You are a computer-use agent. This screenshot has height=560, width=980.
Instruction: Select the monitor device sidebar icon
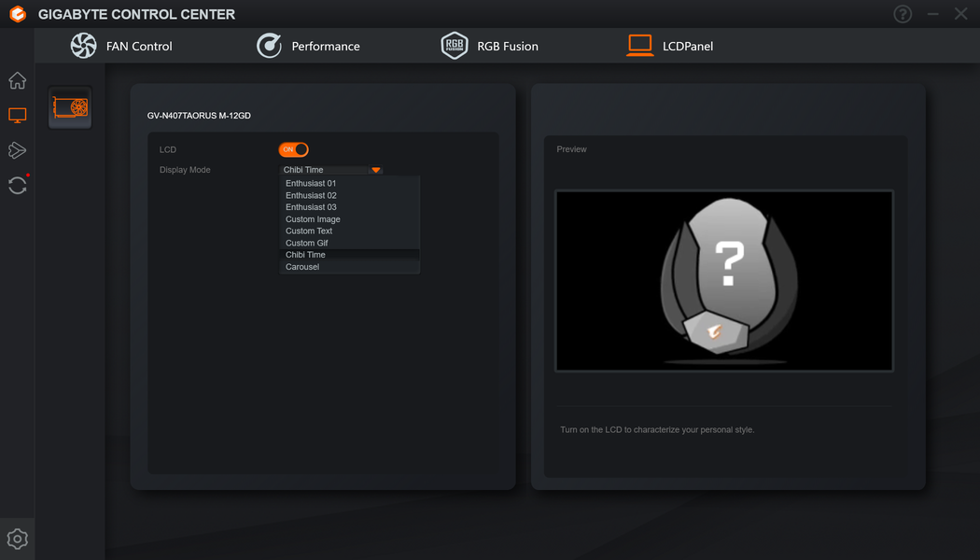click(x=18, y=116)
